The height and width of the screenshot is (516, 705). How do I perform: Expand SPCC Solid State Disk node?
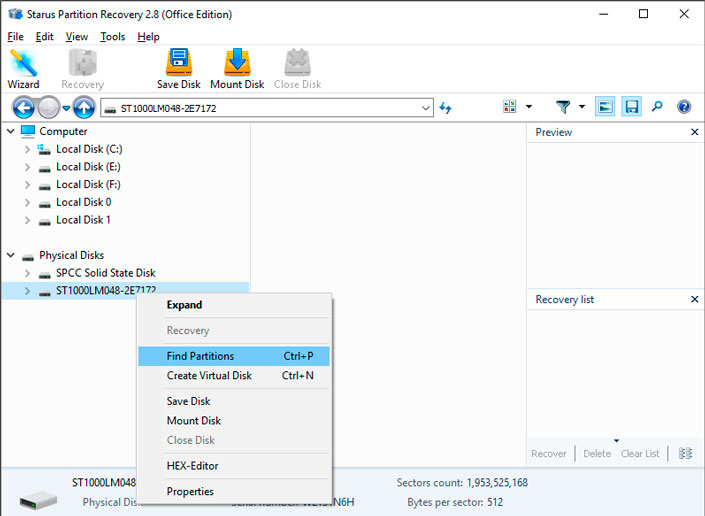click(27, 273)
